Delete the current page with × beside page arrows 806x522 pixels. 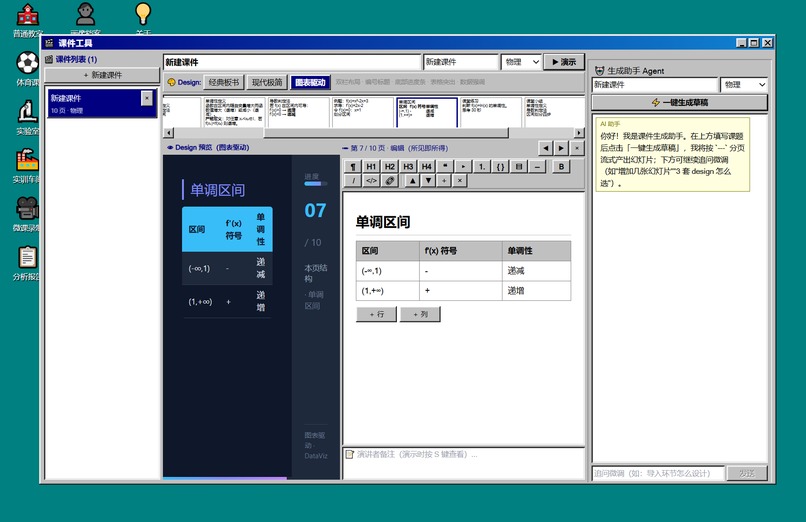tap(577, 148)
